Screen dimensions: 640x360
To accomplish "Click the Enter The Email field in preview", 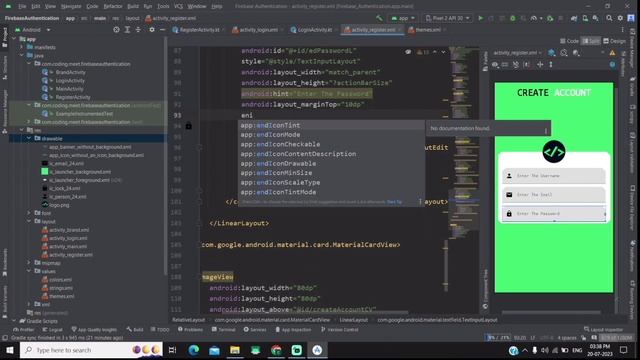I will pos(554,195).
